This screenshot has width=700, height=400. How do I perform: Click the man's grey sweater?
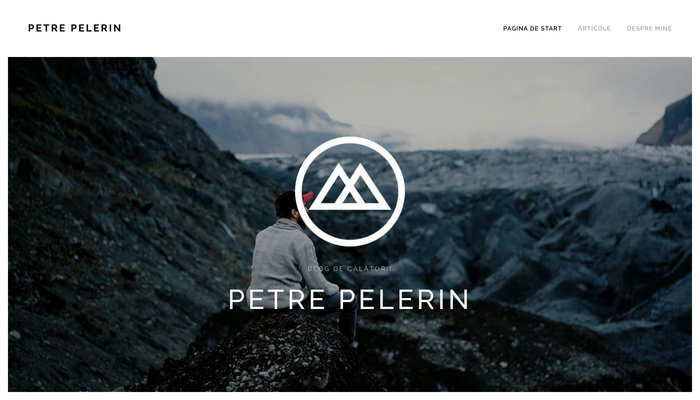click(x=286, y=259)
